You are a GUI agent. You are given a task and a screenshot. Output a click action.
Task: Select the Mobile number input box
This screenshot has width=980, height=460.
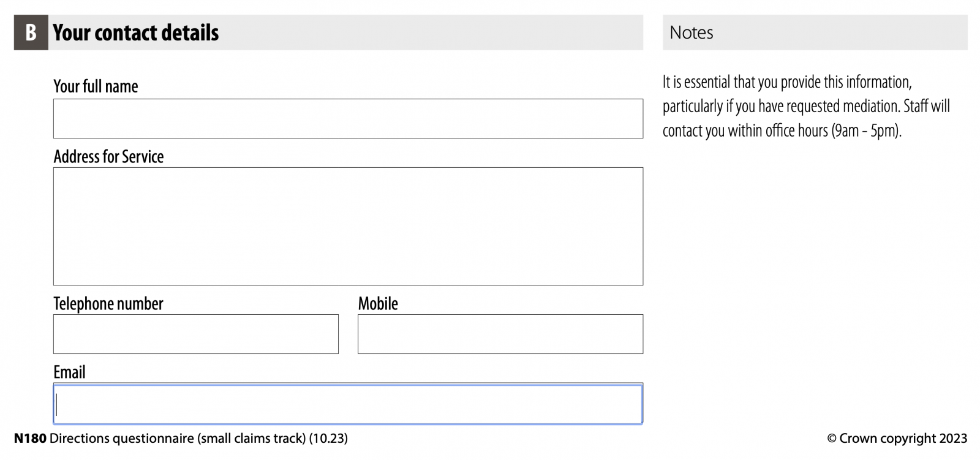point(500,334)
